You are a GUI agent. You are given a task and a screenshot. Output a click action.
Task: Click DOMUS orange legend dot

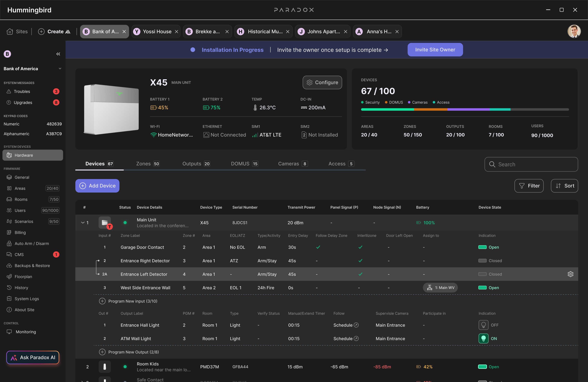[x=386, y=102]
